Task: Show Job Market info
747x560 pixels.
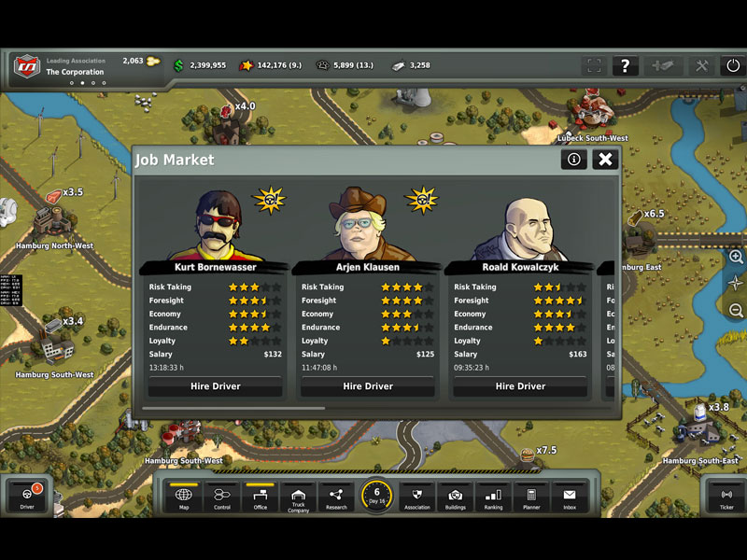Action: [573, 160]
